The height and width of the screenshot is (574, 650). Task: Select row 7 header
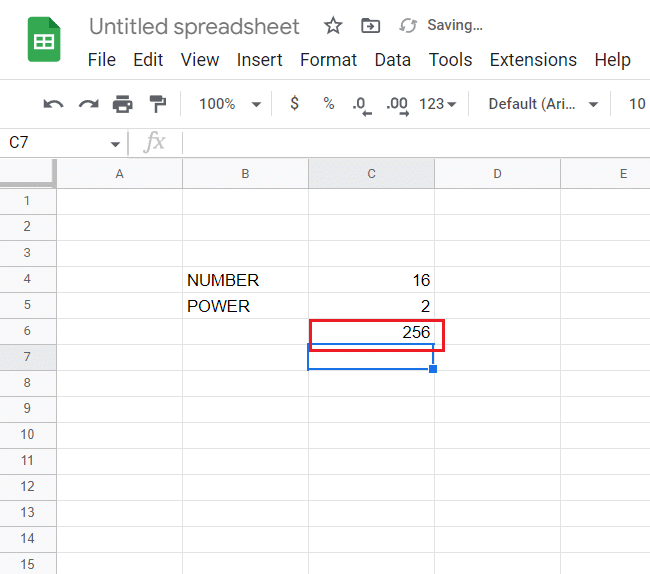tap(27, 357)
